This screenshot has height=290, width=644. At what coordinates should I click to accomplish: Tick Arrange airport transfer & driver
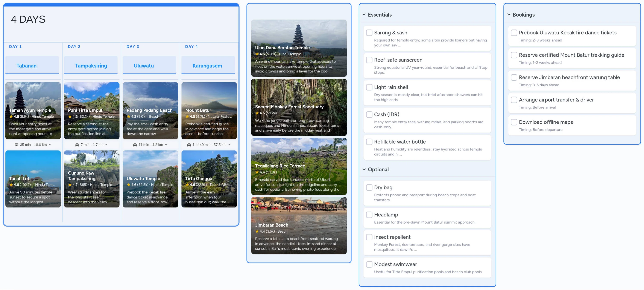[514, 100]
